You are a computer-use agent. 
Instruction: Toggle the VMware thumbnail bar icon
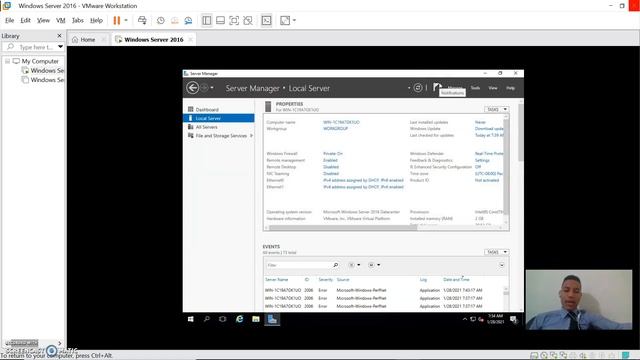(x=220, y=20)
